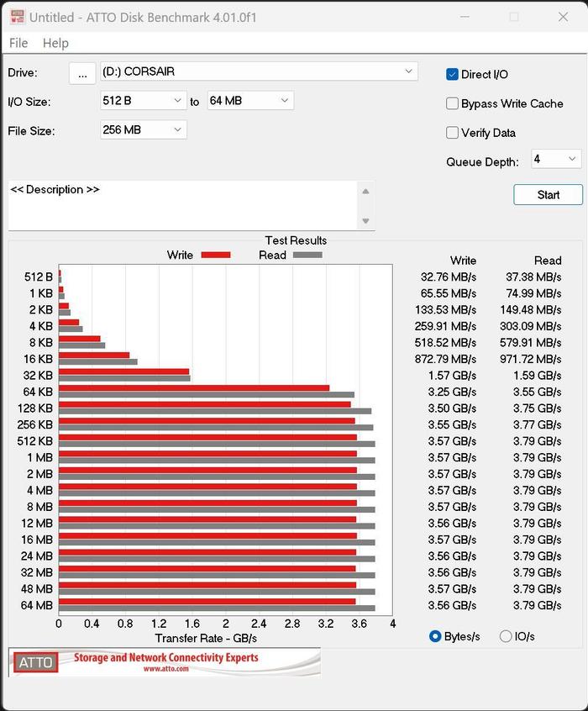This screenshot has width=588, height=711.
Task: Enable Bypass Write Cache checkbox
Action: [452, 103]
